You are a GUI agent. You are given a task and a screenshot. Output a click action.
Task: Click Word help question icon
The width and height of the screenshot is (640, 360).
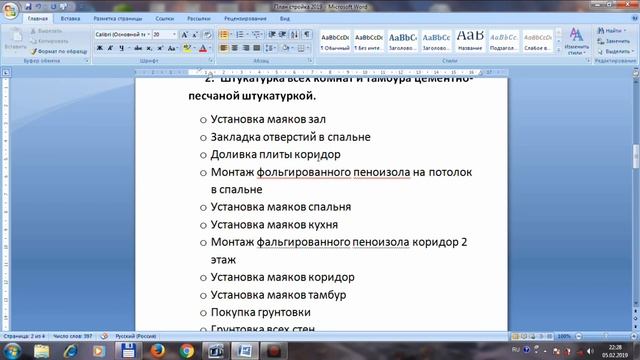634,18
